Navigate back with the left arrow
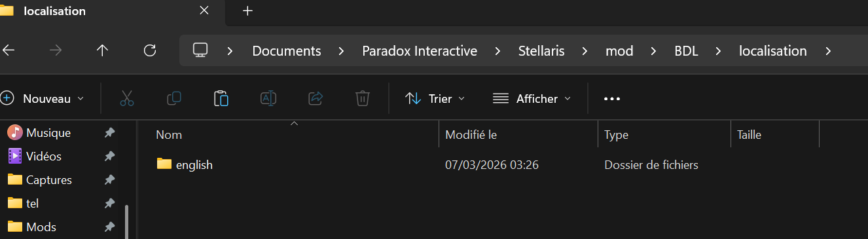This screenshot has height=239, width=868. pyautogui.click(x=9, y=50)
